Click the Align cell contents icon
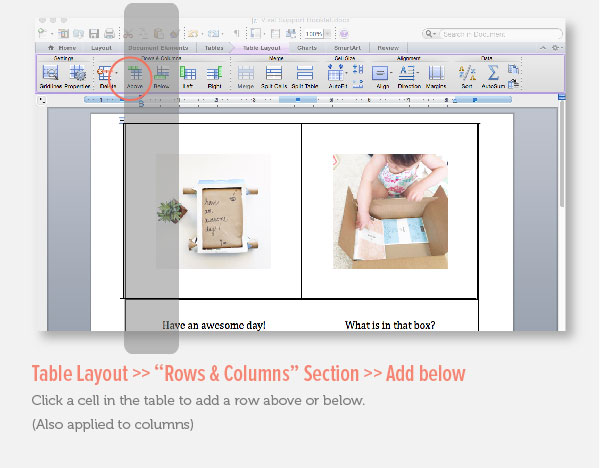This screenshot has height=468, width=600. tap(380, 73)
